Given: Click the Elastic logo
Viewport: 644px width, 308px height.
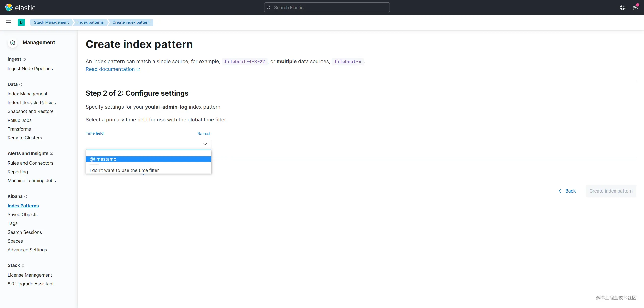Looking at the screenshot, I should (20, 8).
